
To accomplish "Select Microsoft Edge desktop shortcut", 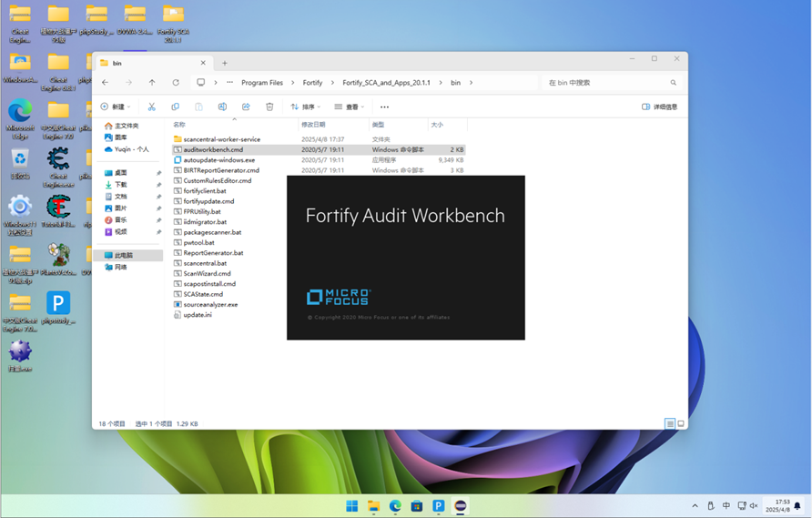I will [x=20, y=119].
